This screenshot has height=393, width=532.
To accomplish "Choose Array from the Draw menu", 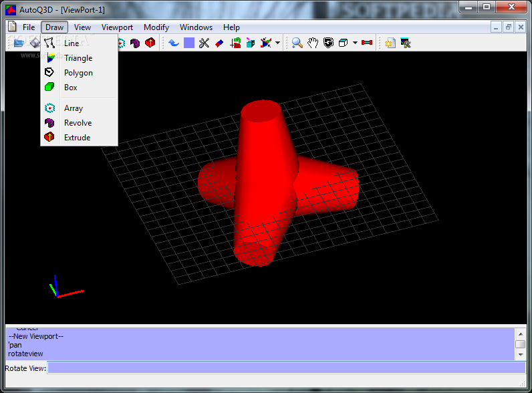I will [80, 108].
